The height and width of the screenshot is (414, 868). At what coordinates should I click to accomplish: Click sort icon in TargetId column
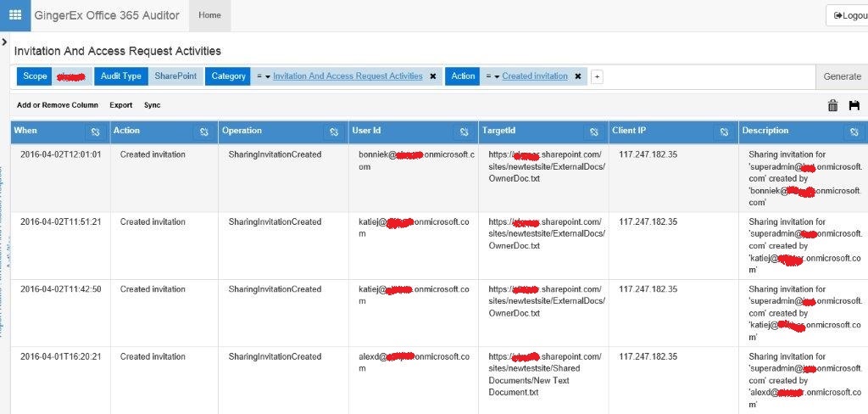point(593,132)
